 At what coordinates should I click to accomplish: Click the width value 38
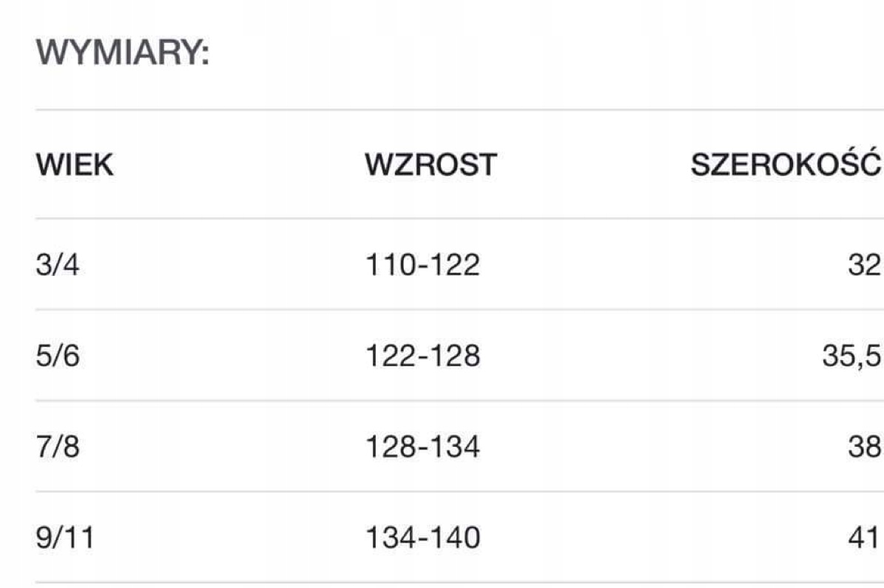pos(864,447)
